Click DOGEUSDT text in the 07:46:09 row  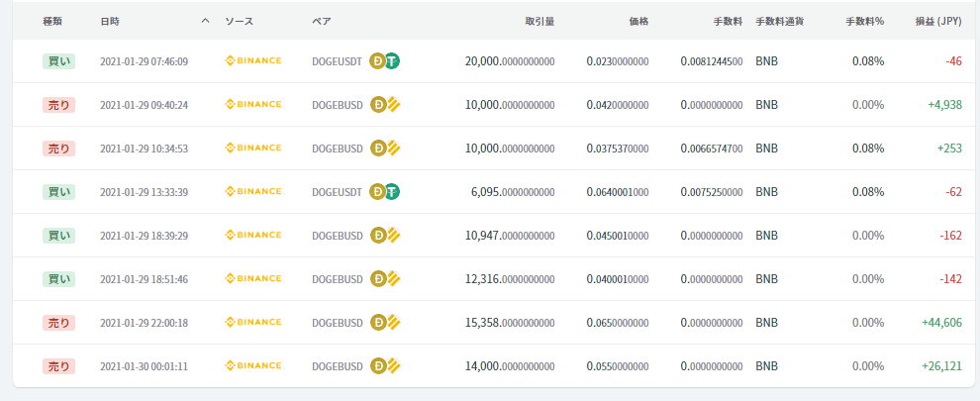click(337, 61)
